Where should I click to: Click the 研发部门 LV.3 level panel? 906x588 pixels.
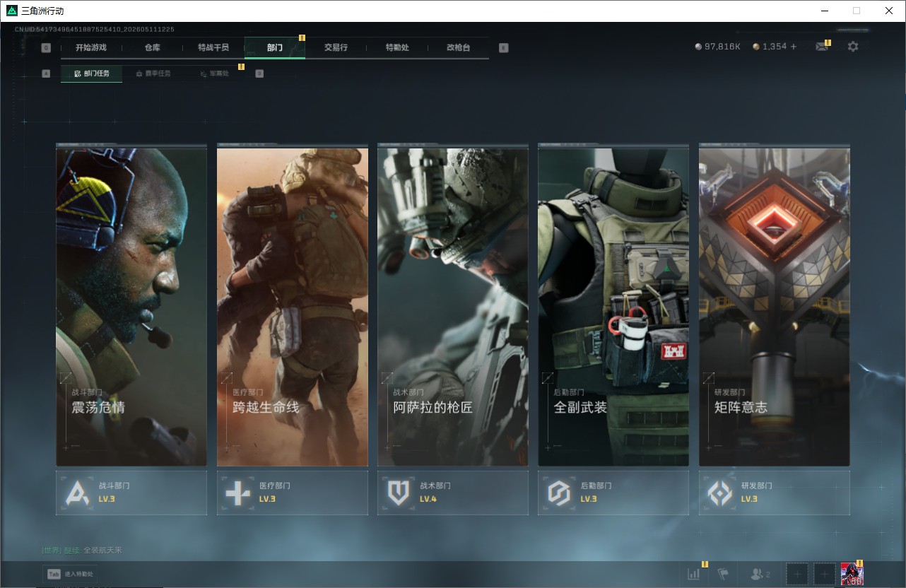[775, 493]
